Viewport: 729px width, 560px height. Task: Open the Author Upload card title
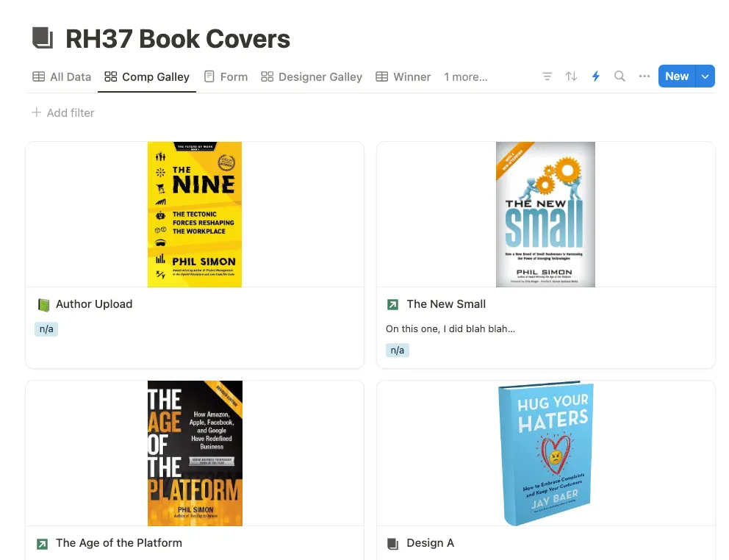click(94, 304)
